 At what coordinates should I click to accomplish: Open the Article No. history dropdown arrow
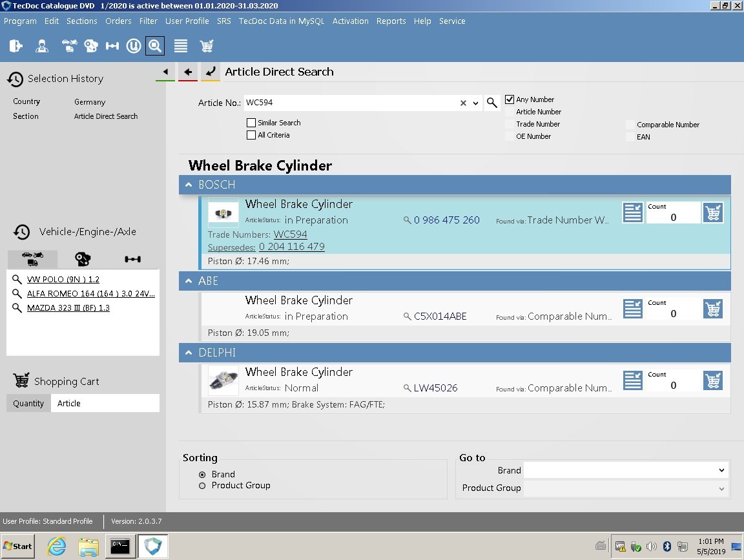coord(475,103)
